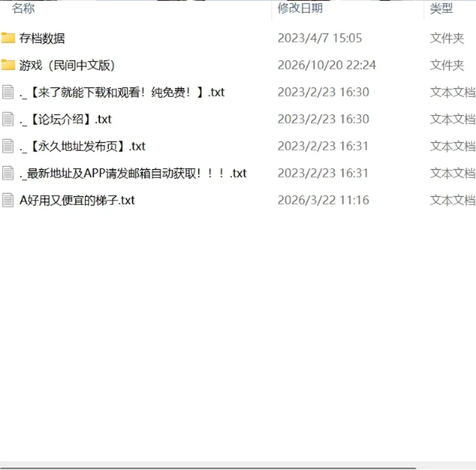Click the file icon of 【永久地址发布页】.txt
The width and height of the screenshot is (476, 470).
click(8, 146)
